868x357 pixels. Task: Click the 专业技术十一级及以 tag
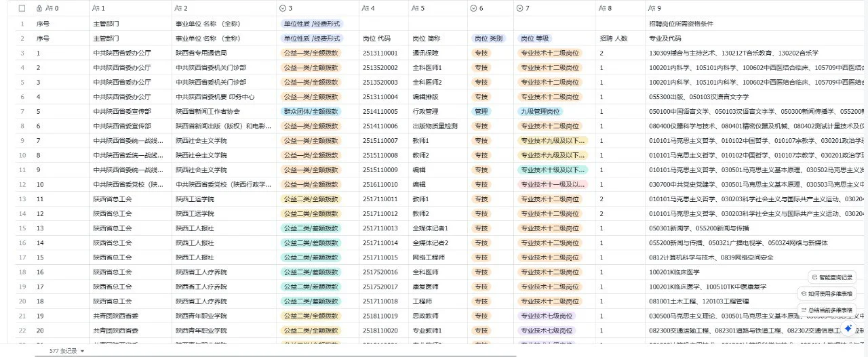point(553,184)
